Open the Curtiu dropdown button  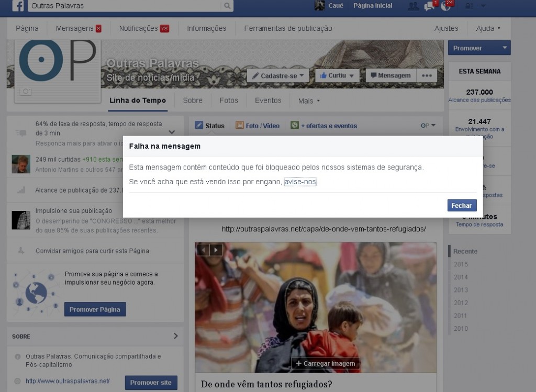337,75
